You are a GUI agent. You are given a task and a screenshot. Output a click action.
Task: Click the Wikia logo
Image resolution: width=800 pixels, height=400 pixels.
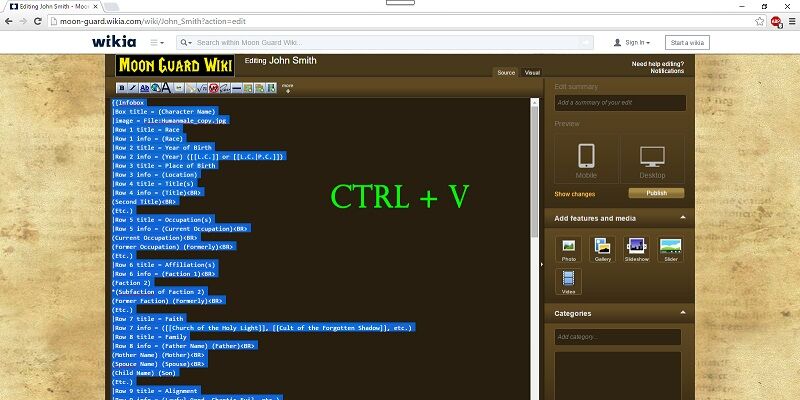click(x=114, y=42)
